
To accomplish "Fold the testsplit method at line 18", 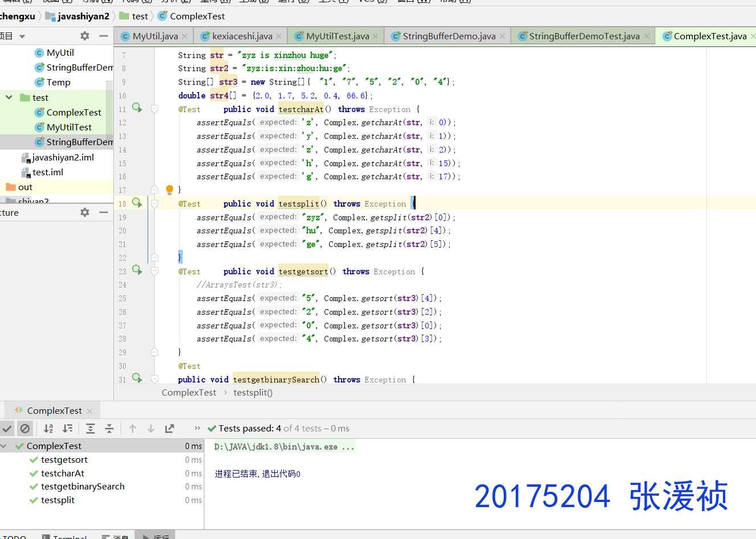I will coord(154,203).
